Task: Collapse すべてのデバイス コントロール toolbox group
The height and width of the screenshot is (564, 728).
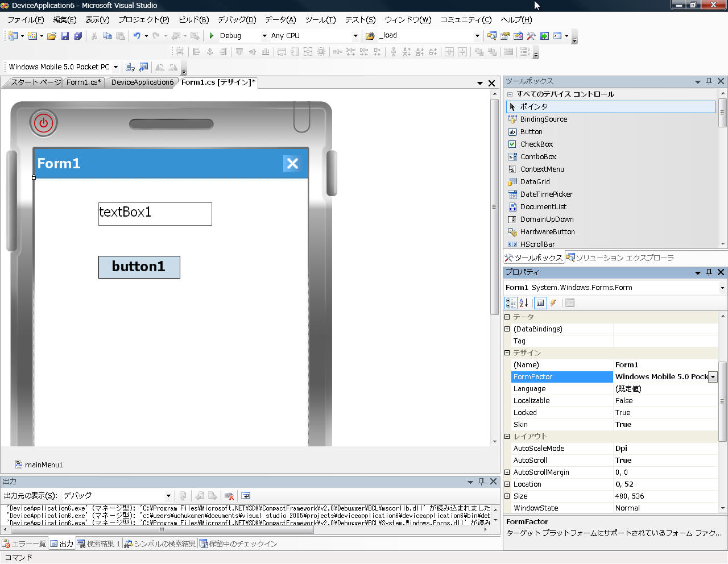Action: pos(510,94)
